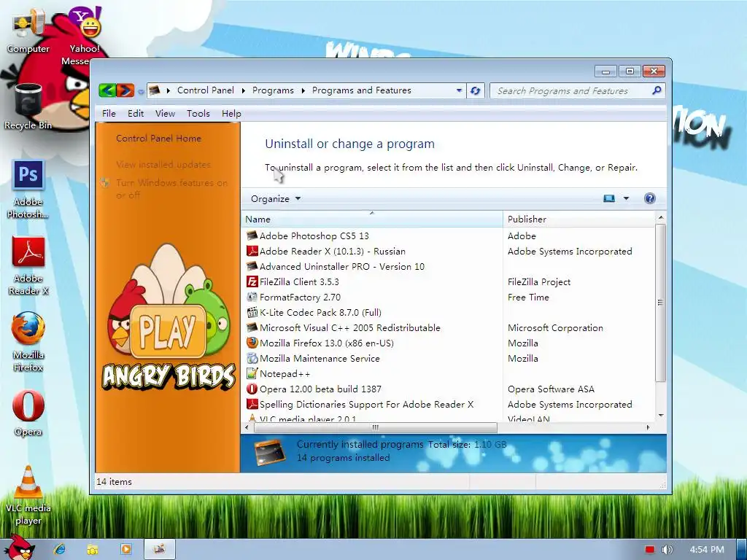Screen dimensions: 747x560
Task: Launch Internet Explorer from the taskbar
Action: pyautogui.click(x=60, y=549)
